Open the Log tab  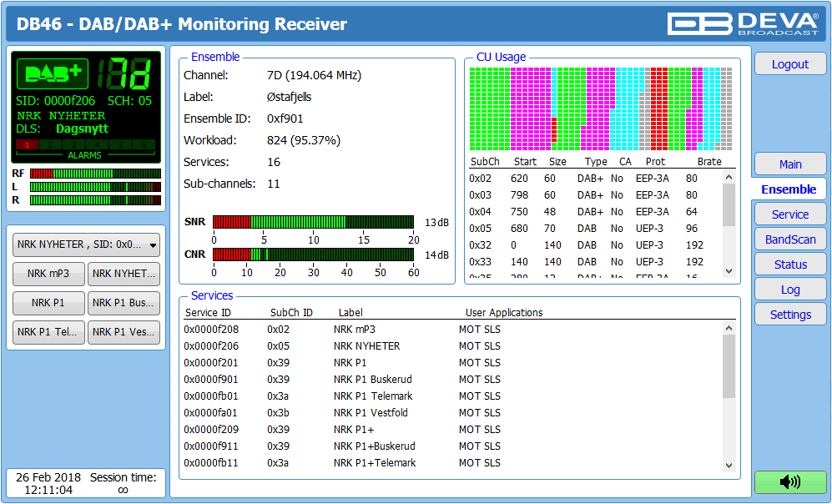coord(790,290)
